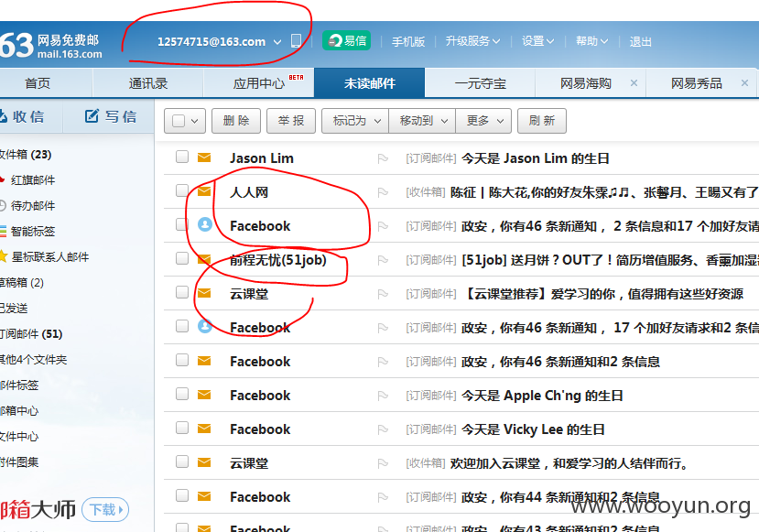This screenshot has height=532, width=759.
Task: Open the 帮助 dropdown menu
Action: 591,41
